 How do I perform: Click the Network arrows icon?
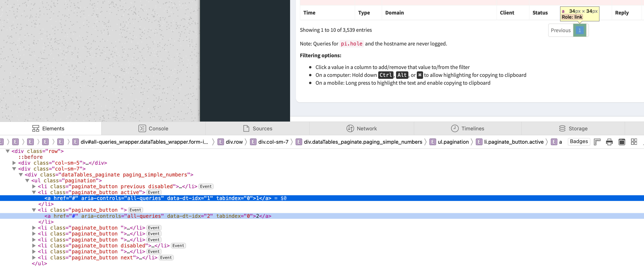click(x=350, y=128)
